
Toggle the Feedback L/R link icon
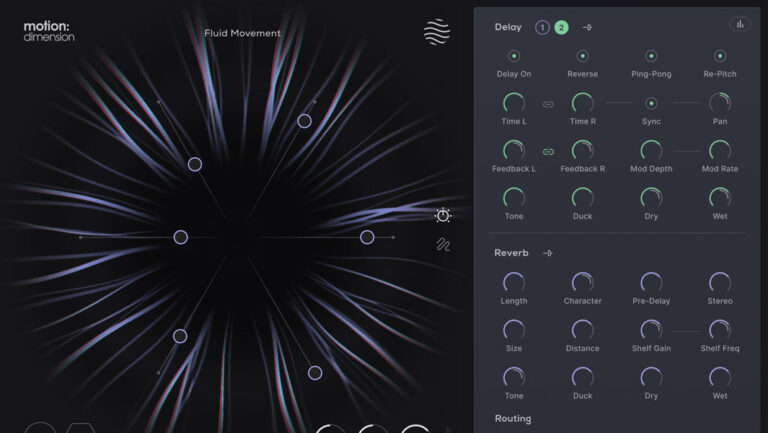coord(548,152)
